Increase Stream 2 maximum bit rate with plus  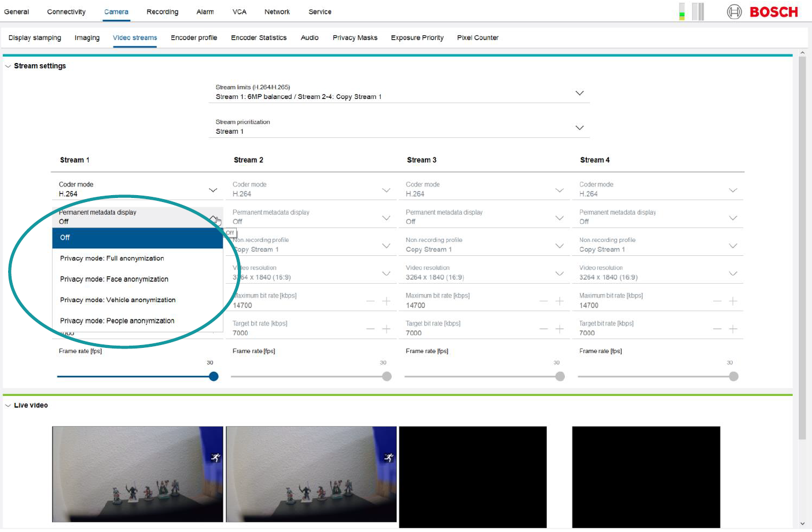[x=386, y=301]
